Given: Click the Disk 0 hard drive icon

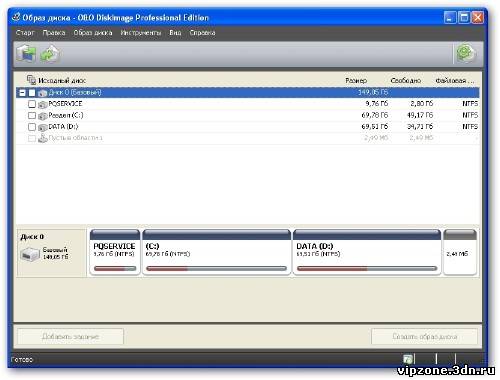Looking at the screenshot, I should pyautogui.click(x=30, y=254).
